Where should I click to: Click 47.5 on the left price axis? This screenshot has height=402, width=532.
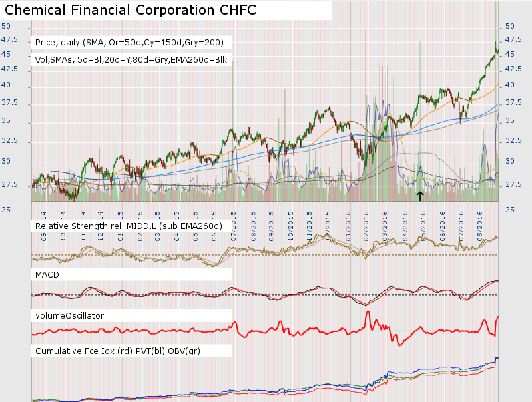pos(9,39)
